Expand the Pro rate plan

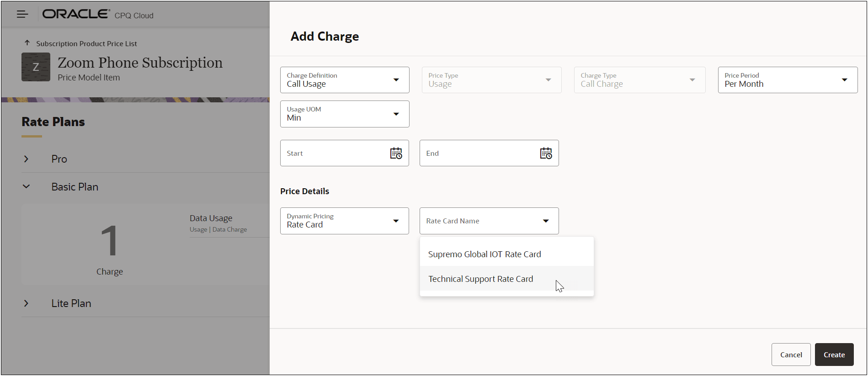[26, 159]
